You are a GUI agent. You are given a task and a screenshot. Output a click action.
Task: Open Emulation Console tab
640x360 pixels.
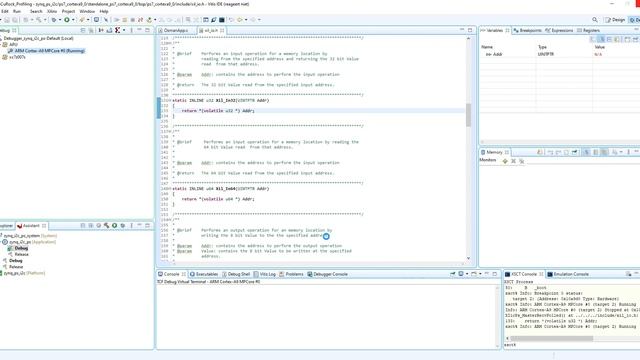[x=568, y=274]
